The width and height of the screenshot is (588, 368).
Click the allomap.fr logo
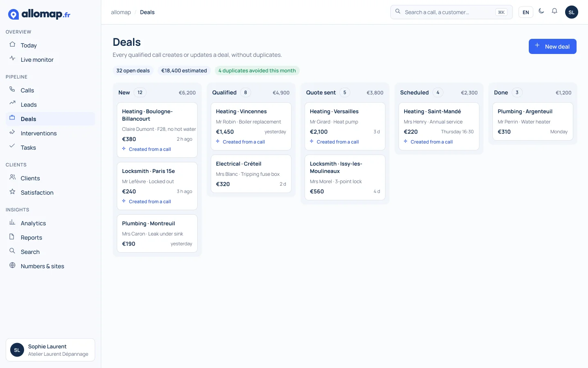[x=39, y=14]
